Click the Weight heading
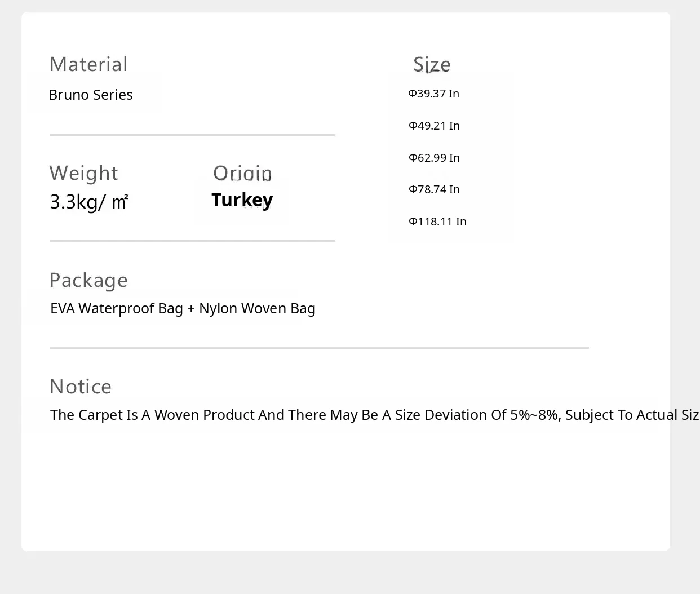 coord(83,173)
